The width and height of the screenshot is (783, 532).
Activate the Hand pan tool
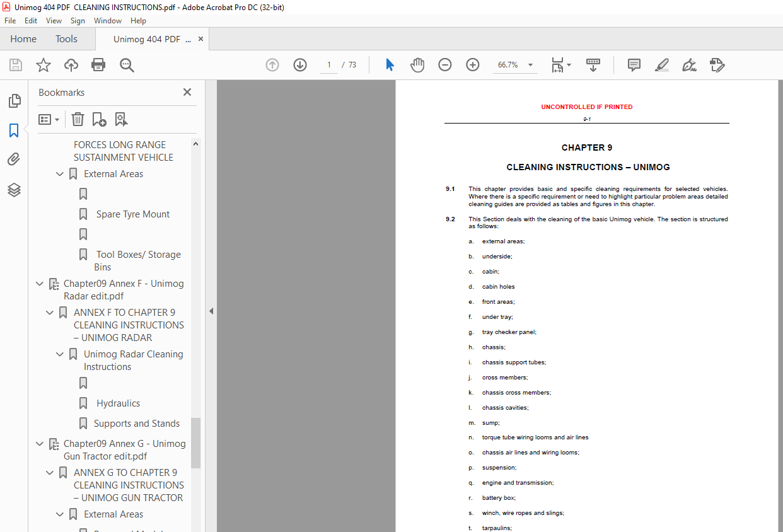pos(417,65)
